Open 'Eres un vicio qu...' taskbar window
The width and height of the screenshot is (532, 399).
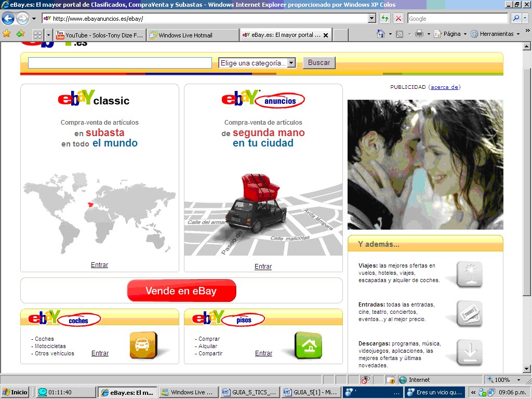[435, 392]
